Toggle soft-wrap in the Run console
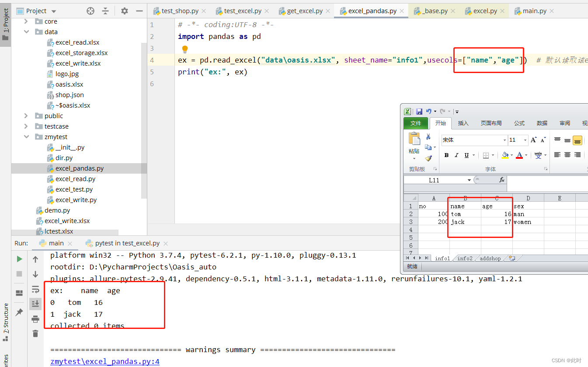Viewport: 588px width, 367px height. tap(35, 289)
